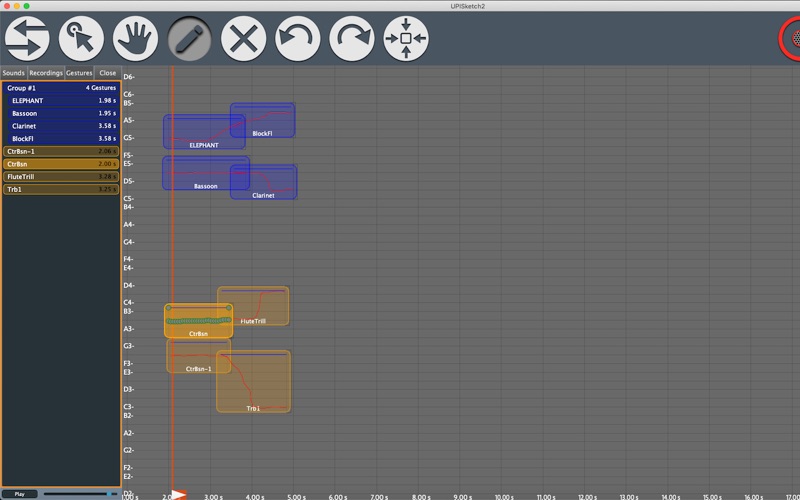This screenshot has width=800, height=500.
Task: Select the ELEPHANT gesture in list
Action: click(x=63, y=101)
